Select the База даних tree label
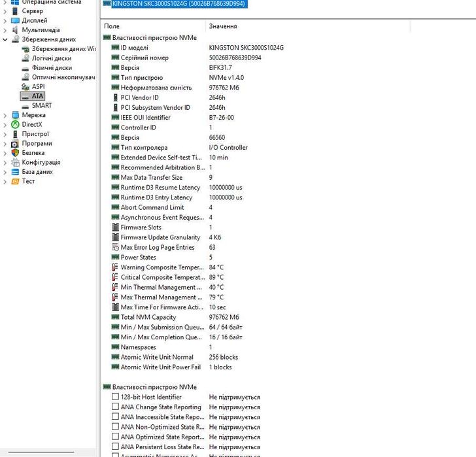The width and height of the screenshot is (476, 457). (37, 172)
